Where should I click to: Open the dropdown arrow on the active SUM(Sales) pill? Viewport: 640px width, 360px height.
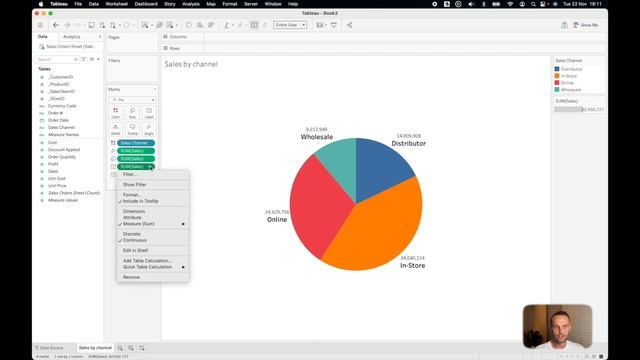coord(151,167)
